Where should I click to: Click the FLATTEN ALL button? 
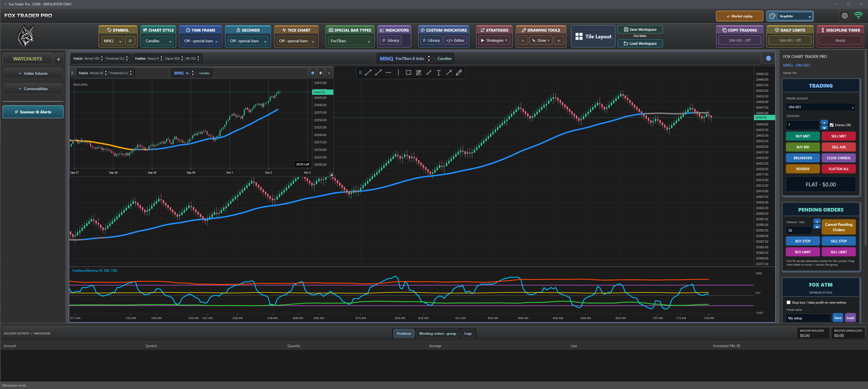pos(838,169)
